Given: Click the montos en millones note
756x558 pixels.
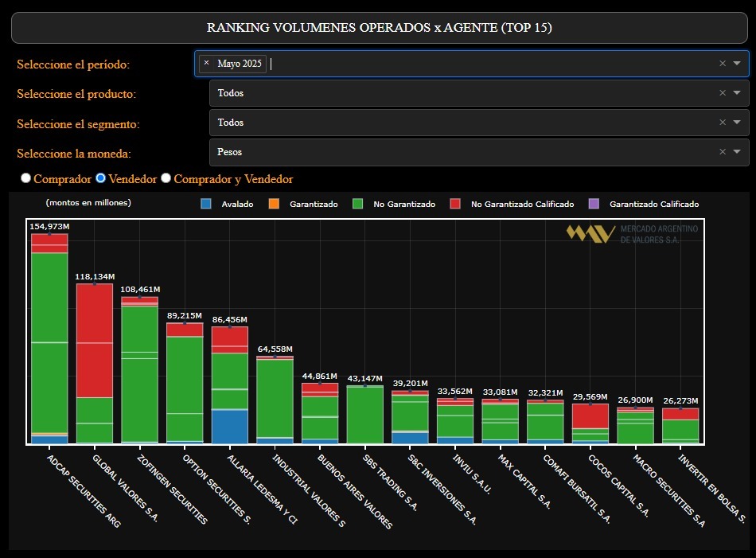Looking at the screenshot, I should click(88, 202).
